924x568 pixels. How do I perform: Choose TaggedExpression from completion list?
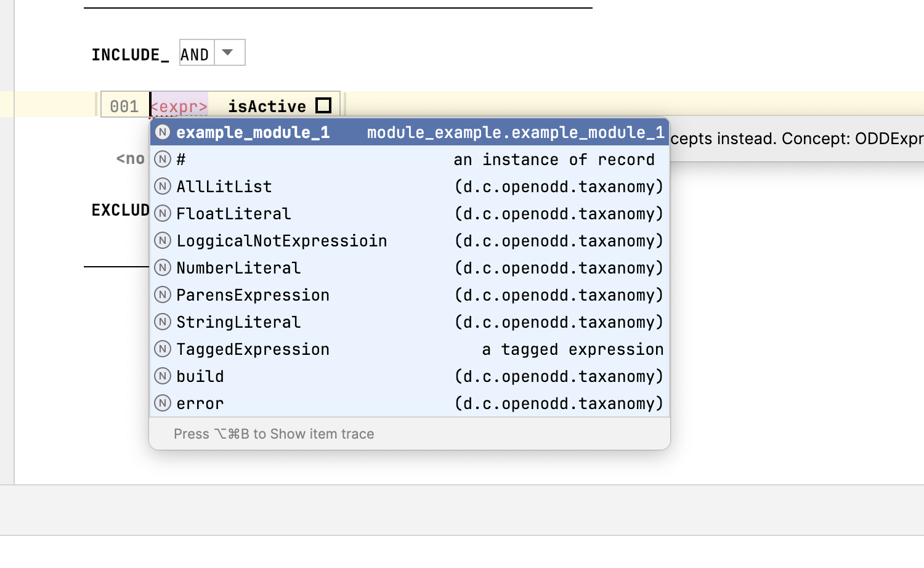tap(253, 349)
